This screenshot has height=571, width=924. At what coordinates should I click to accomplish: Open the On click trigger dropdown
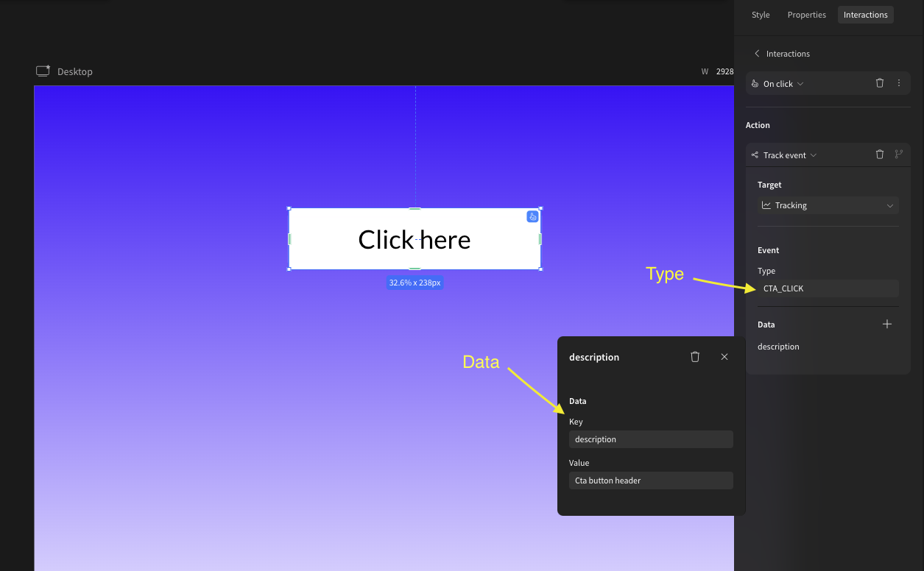(800, 83)
